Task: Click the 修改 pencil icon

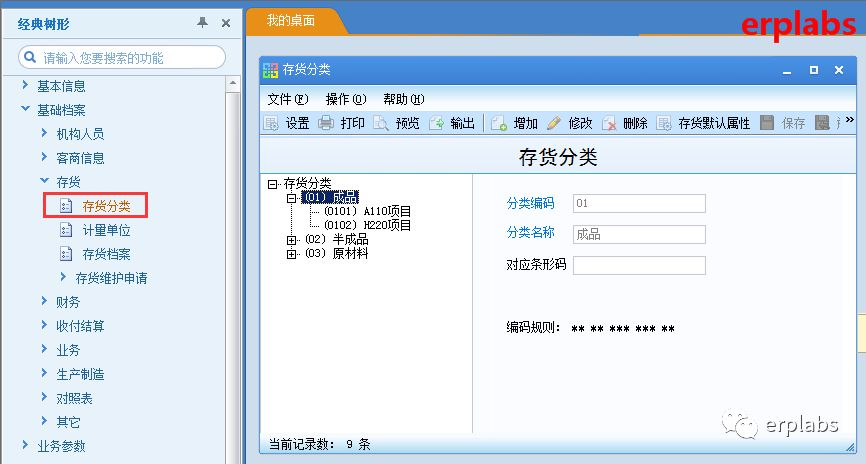Action: pos(554,123)
